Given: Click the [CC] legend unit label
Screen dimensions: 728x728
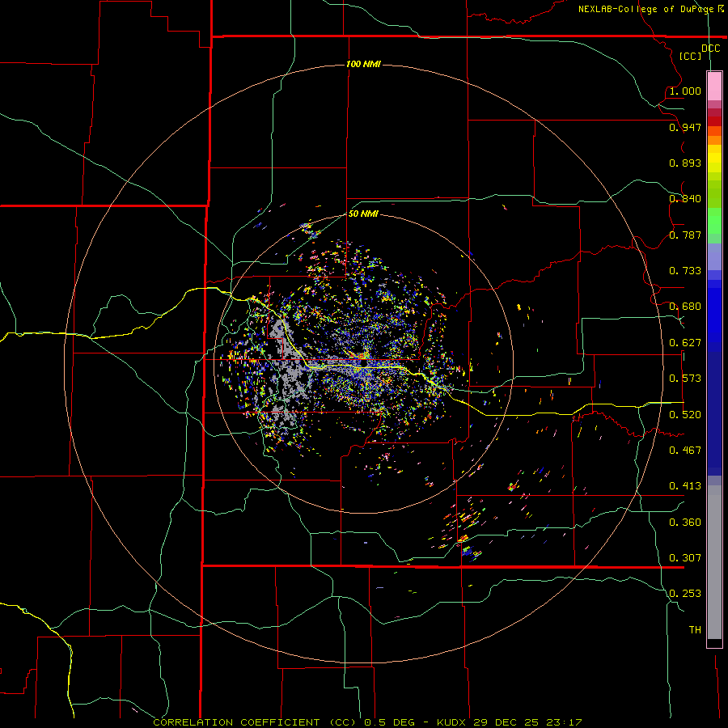Looking at the screenshot, I should [x=690, y=56].
